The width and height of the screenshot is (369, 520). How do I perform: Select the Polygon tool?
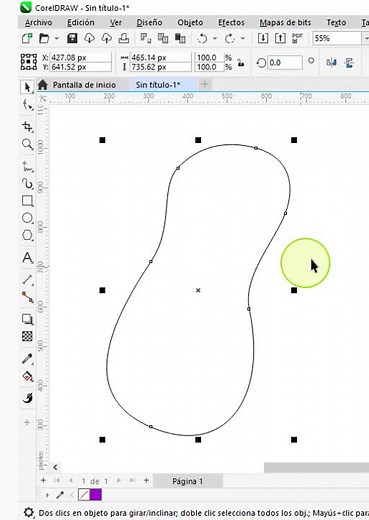[27, 235]
